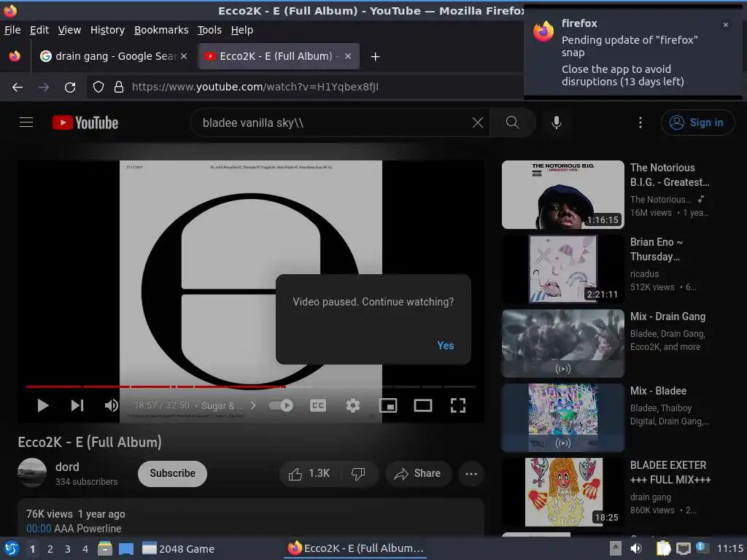This screenshot has height=560, width=747.
Task: Confirm Yes to continue watching
Action: [x=446, y=345]
